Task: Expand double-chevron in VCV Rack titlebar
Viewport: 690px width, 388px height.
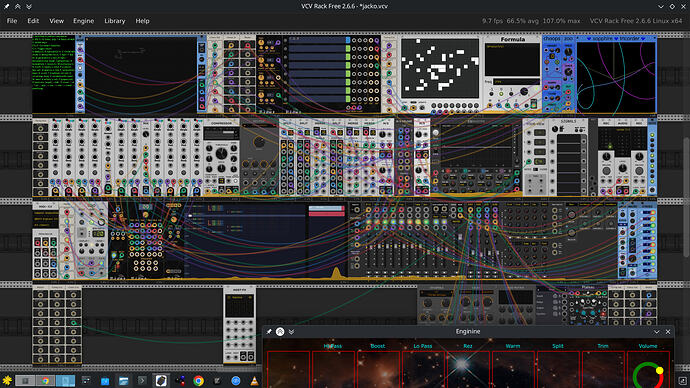Action: point(29,7)
